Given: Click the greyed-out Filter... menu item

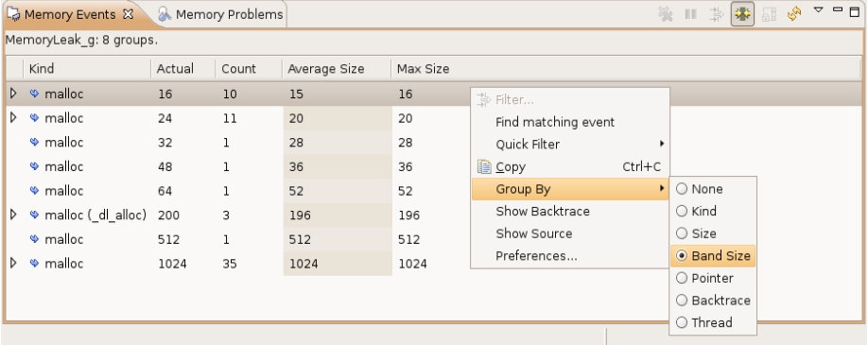Looking at the screenshot, I should click(x=570, y=99).
